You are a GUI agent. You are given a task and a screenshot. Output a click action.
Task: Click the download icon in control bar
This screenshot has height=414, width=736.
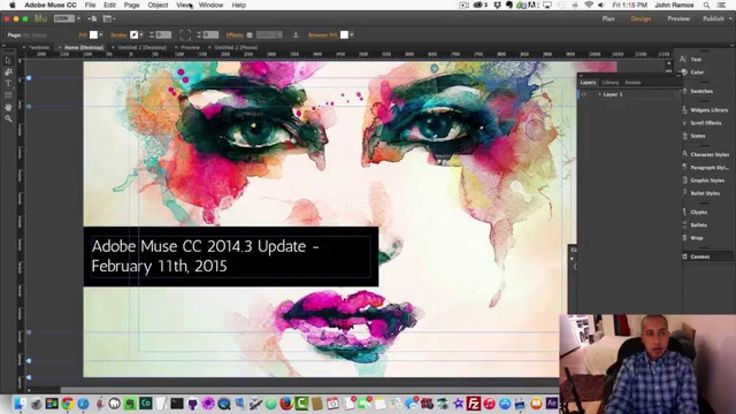(x=295, y=35)
